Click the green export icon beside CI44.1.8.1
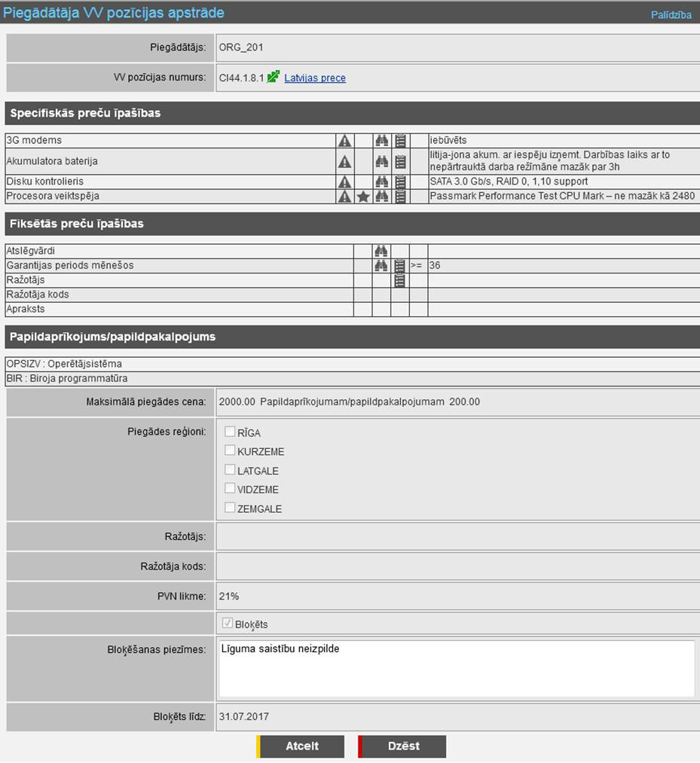Image resolution: width=700 pixels, height=763 pixels. pyautogui.click(x=274, y=77)
